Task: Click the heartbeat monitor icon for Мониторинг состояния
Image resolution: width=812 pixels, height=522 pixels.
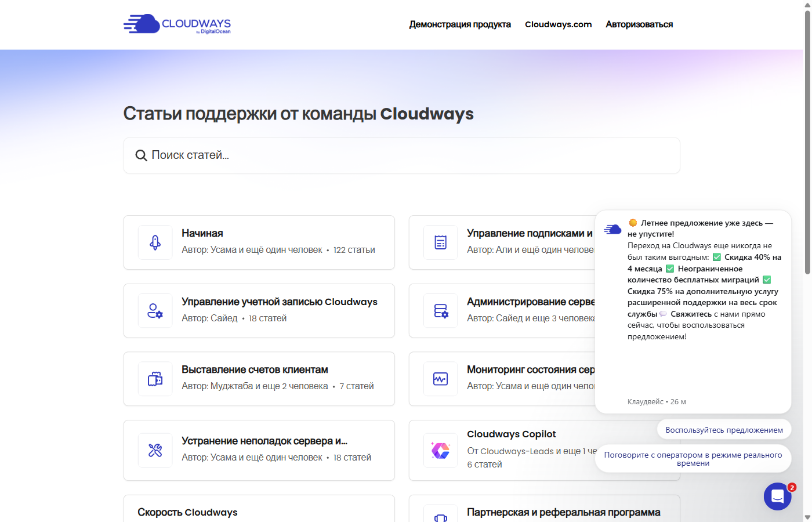Action: [x=441, y=379]
